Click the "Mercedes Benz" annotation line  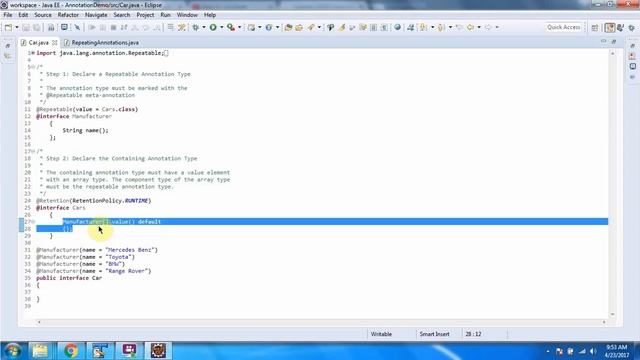tap(97, 250)
